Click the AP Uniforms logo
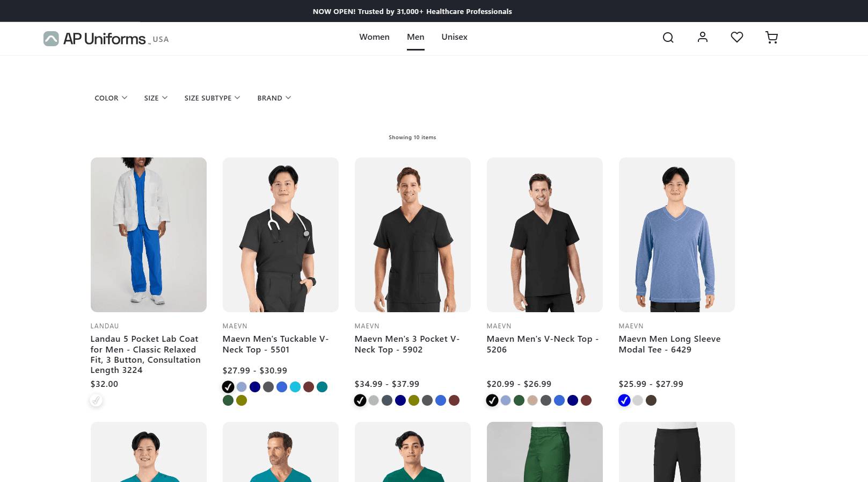Screen dimensions: 868x482 click(106, 39)
